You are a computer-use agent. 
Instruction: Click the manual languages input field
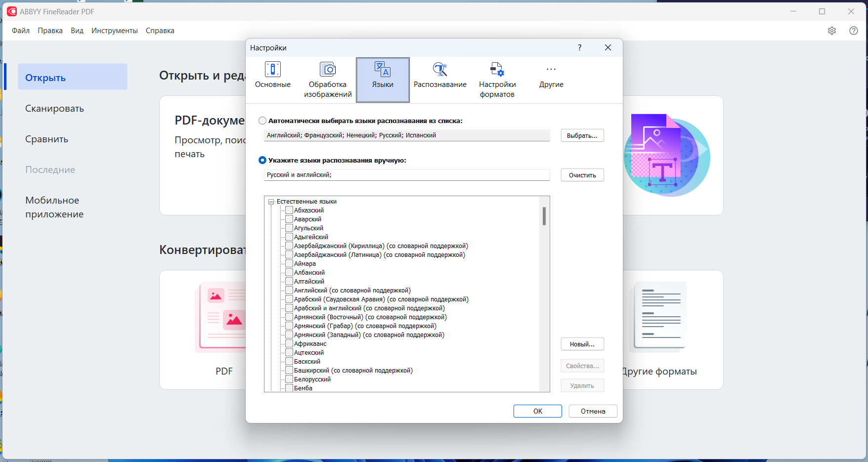[x=407, y=175]
